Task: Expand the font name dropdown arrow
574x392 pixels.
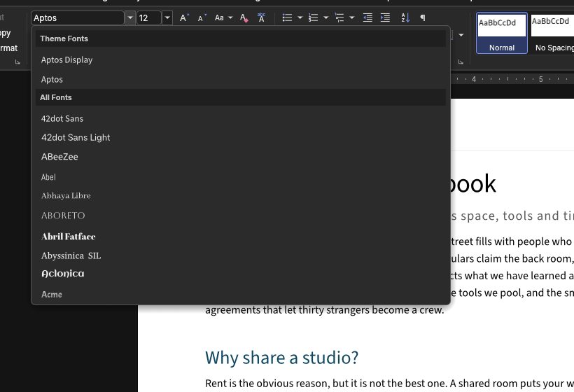Action: [x=130, y=17]
